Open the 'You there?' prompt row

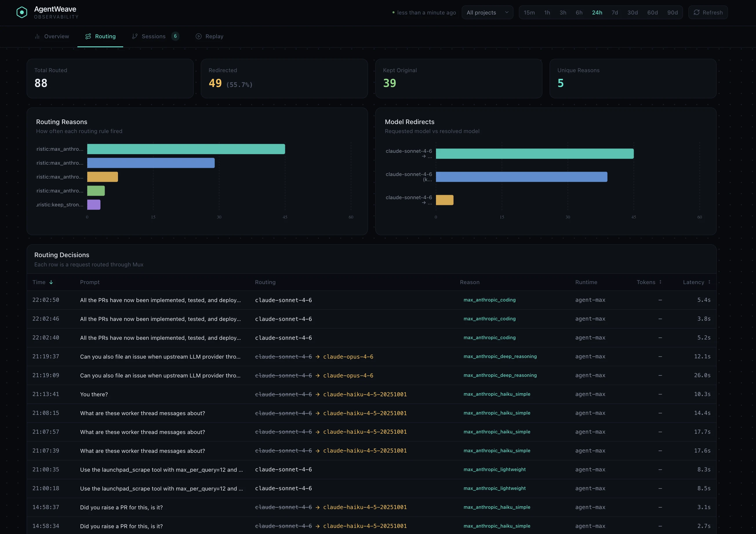[x=371, y=394]
